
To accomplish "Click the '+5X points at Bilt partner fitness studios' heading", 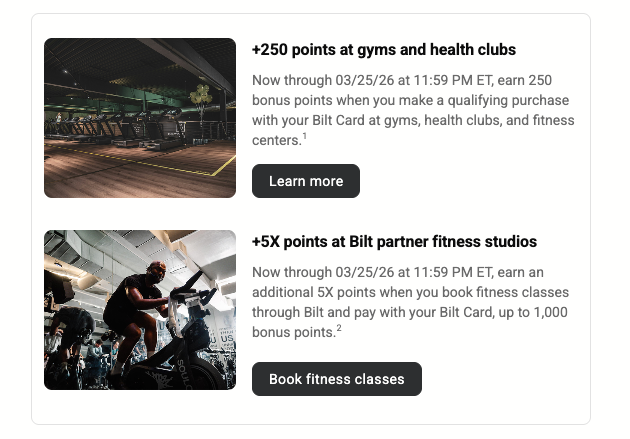I will click(x=394, y=242).
